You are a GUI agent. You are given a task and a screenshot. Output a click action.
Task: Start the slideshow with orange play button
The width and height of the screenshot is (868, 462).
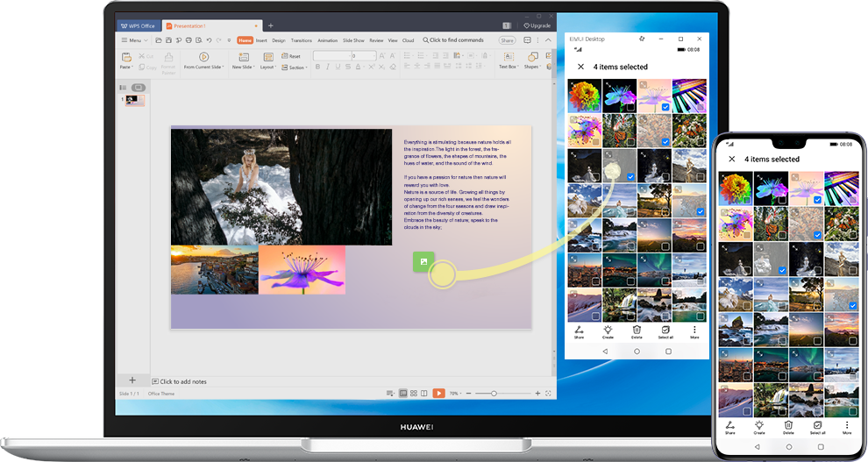[438, 394]
